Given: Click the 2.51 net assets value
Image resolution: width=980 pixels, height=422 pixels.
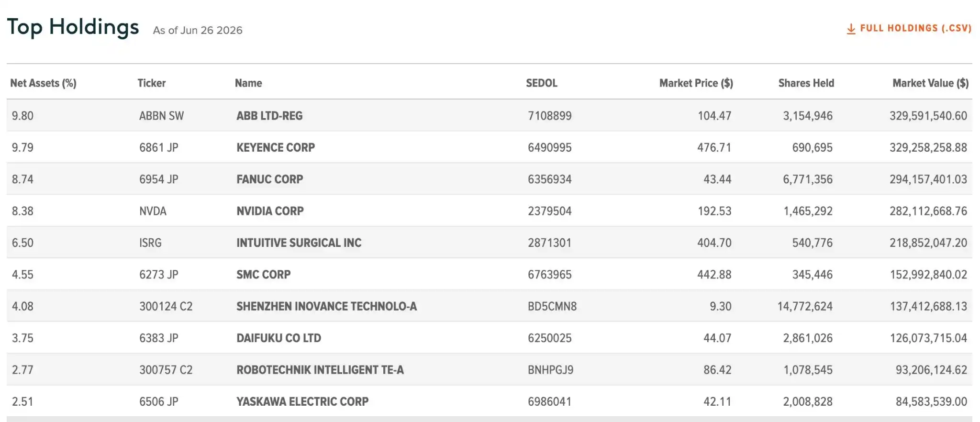Looking at the screenshot, I should point(22,402).
